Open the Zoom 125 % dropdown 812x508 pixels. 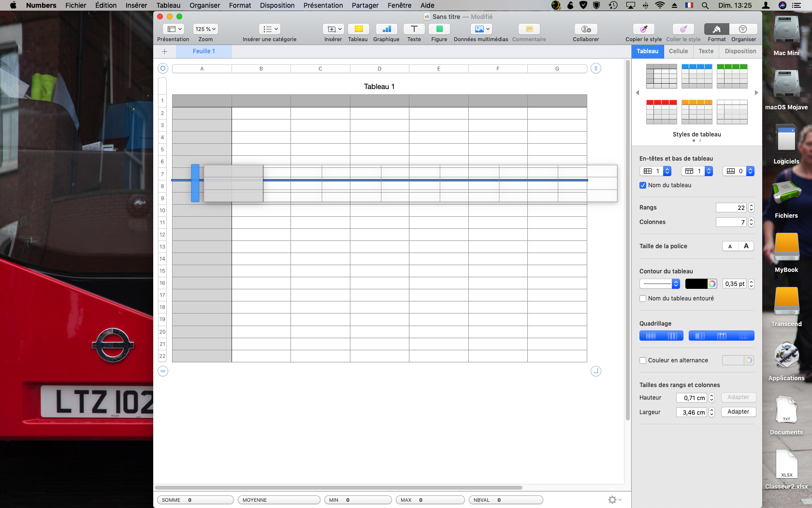click(x=205, y=29)
